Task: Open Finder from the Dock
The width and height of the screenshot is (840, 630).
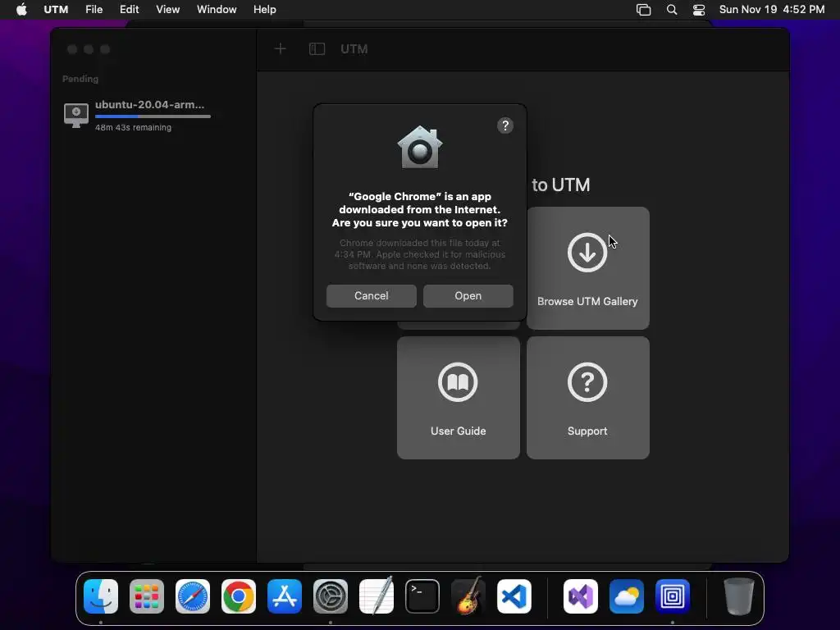Action: pyautogui.click(x=101, y=596)
